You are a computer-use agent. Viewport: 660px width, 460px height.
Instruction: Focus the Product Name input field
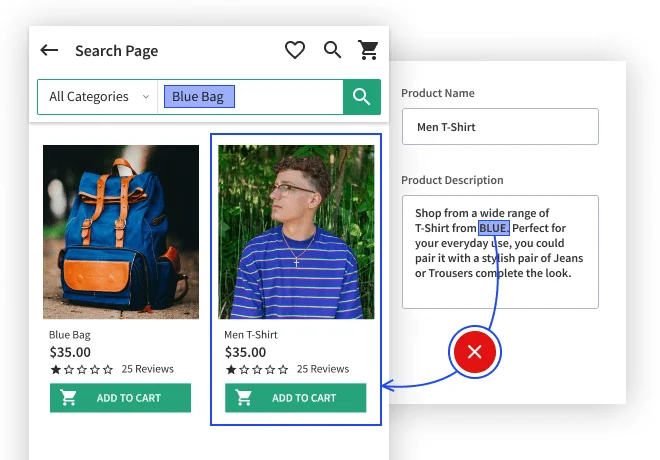(499, 127)
